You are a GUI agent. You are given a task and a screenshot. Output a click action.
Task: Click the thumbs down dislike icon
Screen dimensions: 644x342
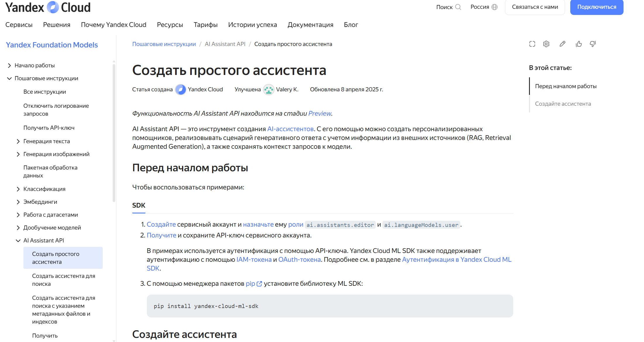coord(593,44)
